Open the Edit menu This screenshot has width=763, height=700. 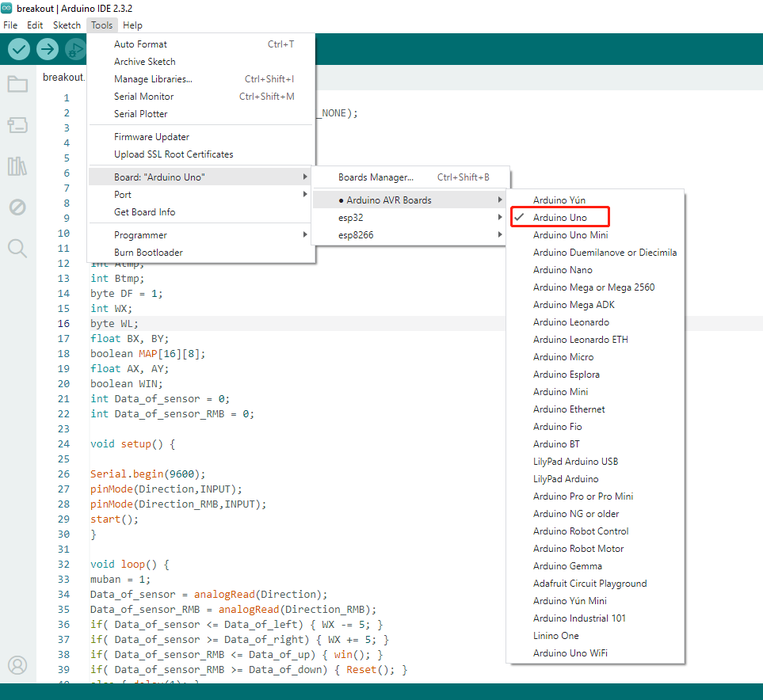point(35,25)
